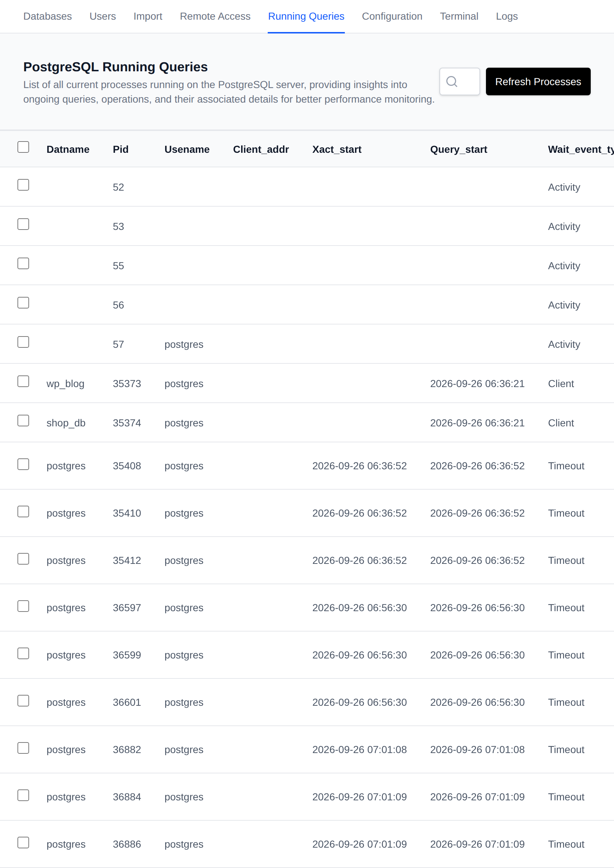Check the row for Pid 36886
Image resolution: width=614 pixels, height=868 pixels.
click(23, 842)
